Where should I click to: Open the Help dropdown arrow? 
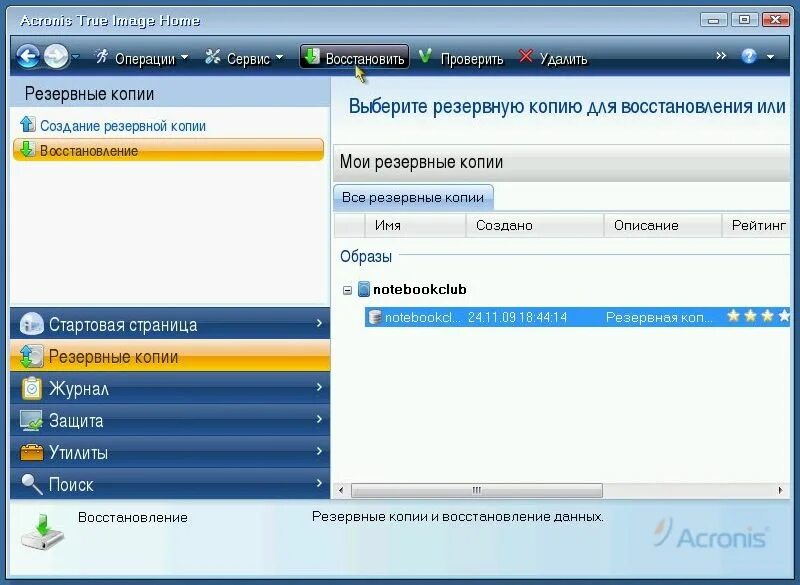(770, 57)
